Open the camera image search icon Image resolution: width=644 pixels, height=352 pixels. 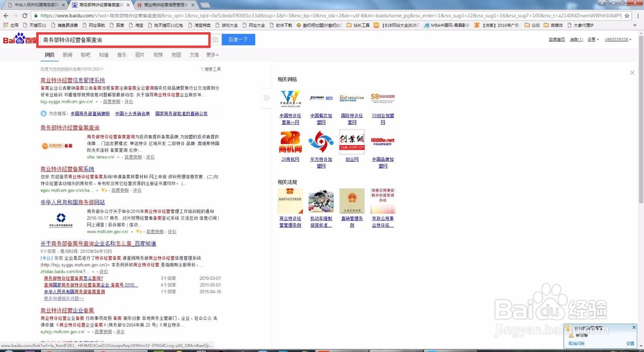[215, 40]
